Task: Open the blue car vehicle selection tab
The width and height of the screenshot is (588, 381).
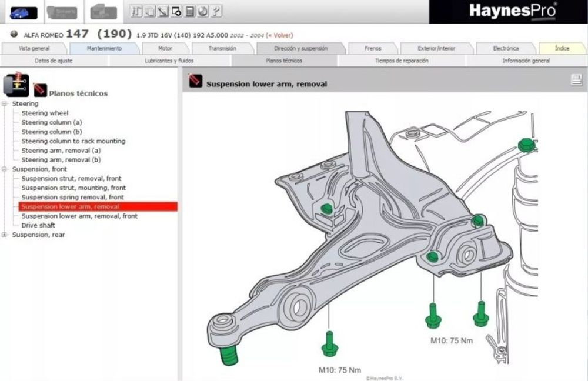Action: point(24,12)
